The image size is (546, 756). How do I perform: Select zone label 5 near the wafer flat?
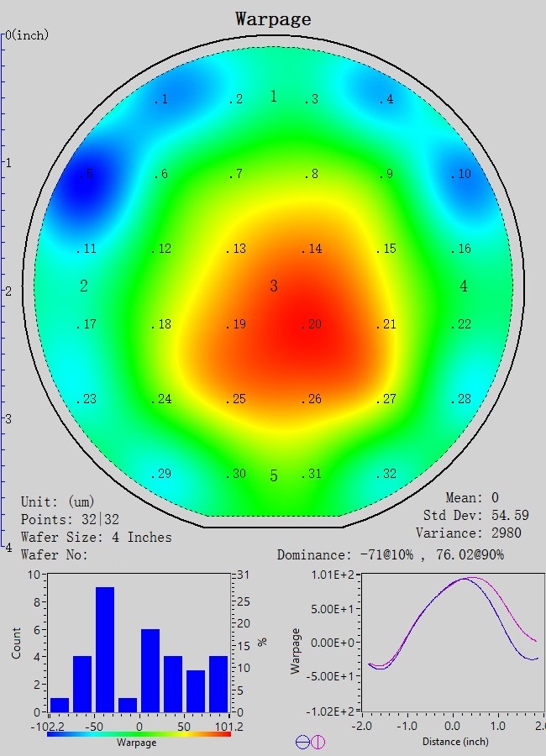click(x=273, y=476)
